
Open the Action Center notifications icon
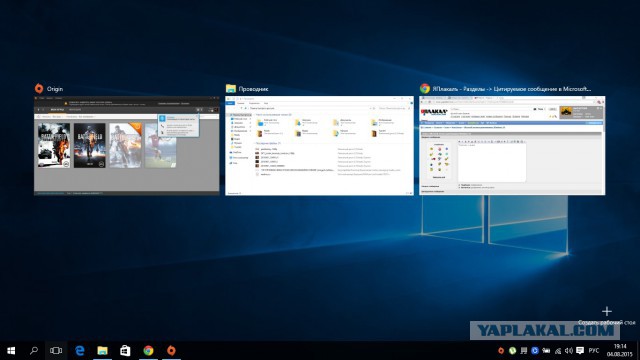coord(580,351)
